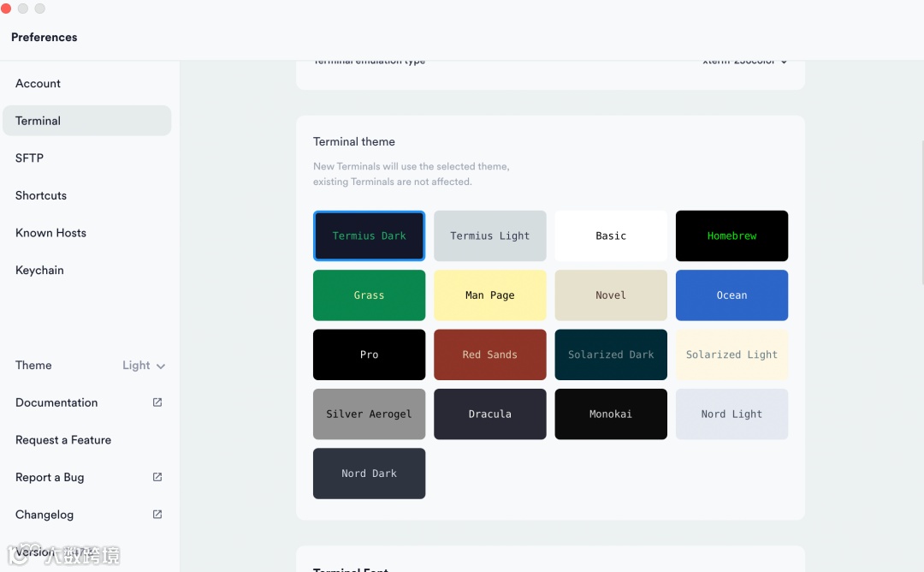Viewport: 924px width, 572px height.
Task: Pick the Man Page theme
Action: [489, 295]
